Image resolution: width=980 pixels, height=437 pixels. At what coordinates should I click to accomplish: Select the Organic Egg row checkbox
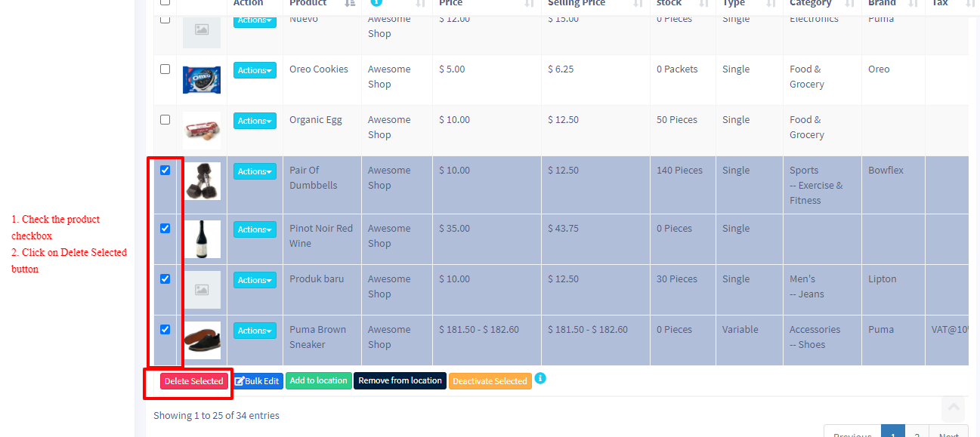165,120
